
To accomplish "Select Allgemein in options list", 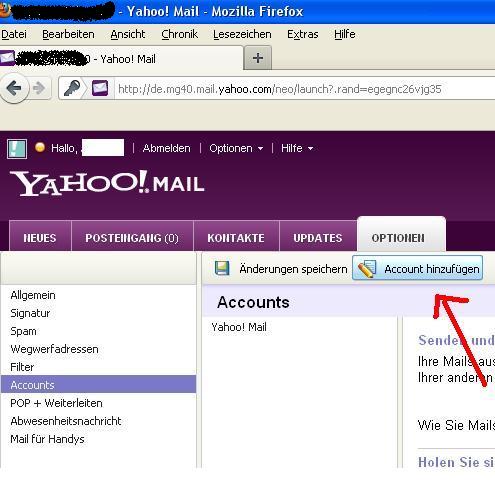I will (x=33, y=295).
